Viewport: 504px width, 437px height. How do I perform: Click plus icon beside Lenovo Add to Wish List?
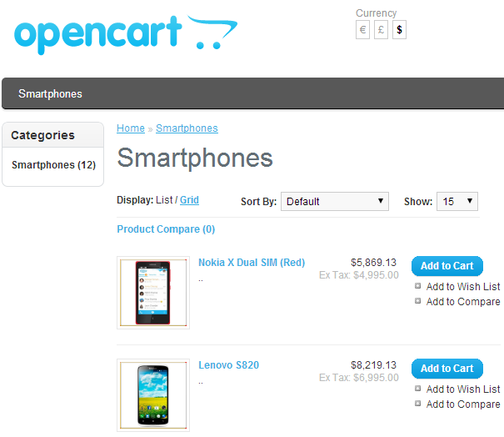point(417,389)
